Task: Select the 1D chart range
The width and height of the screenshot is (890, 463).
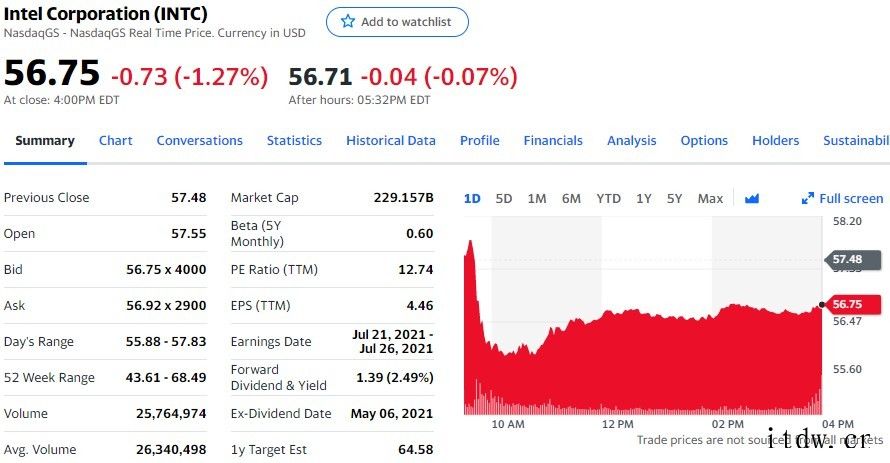Action: pos(472,199)
